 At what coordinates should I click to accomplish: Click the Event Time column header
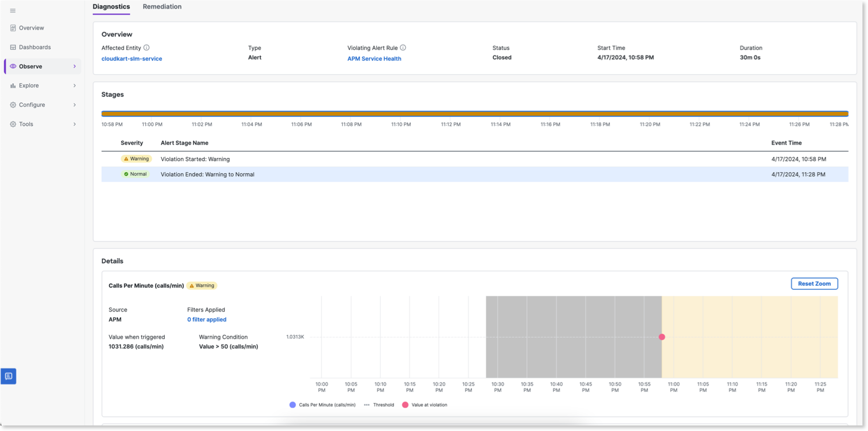[787, 143]
